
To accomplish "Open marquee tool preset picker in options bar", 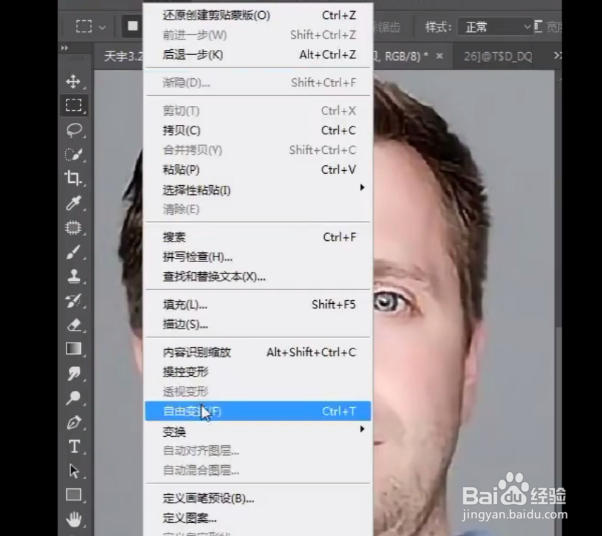I will coord(91,27).
